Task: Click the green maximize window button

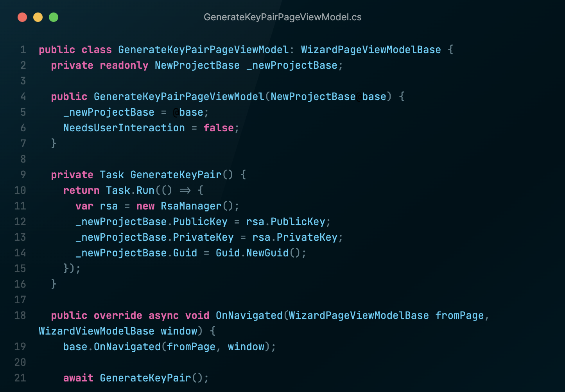Action: (54, 17)
